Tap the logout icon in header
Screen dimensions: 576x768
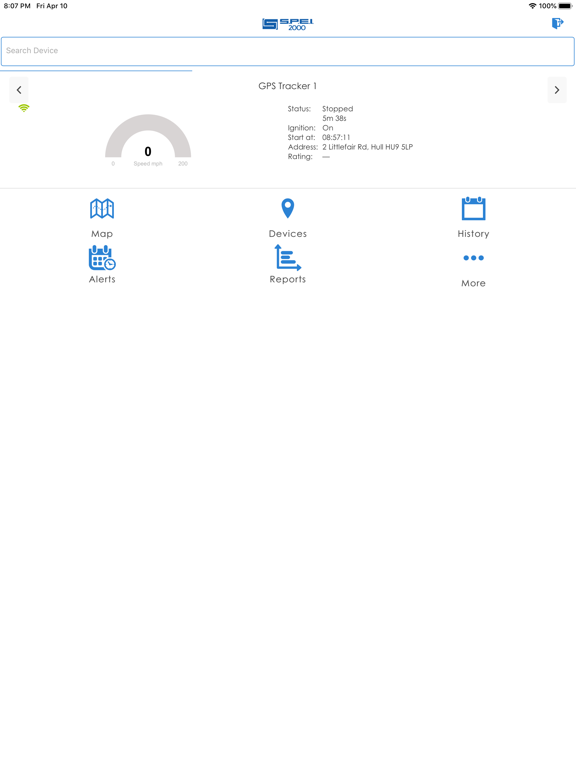point(557,23)
